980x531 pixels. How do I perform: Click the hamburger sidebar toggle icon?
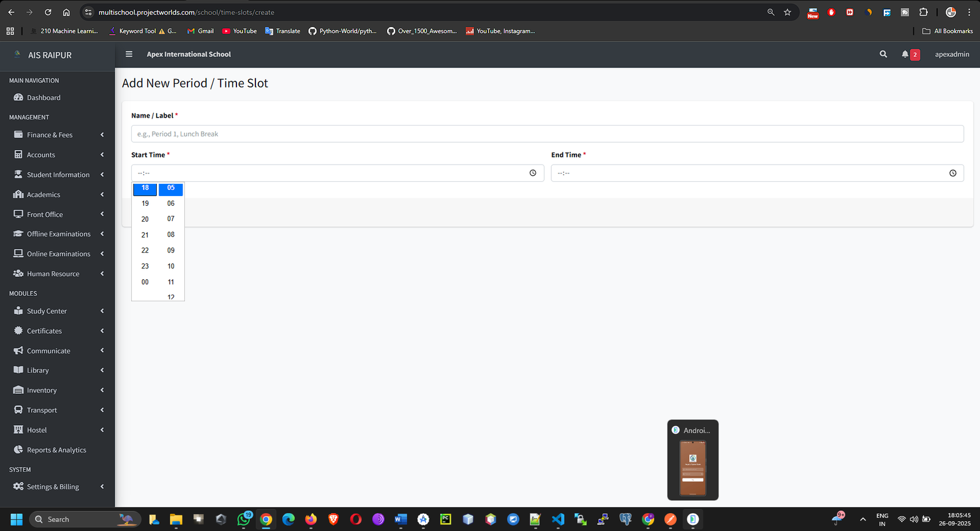(x=129, y=55)
